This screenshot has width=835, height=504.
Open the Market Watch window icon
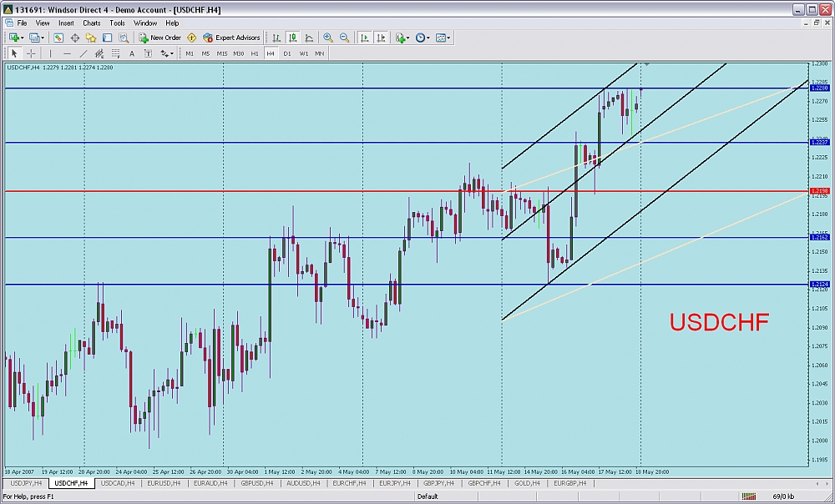[x=58, y=38]
